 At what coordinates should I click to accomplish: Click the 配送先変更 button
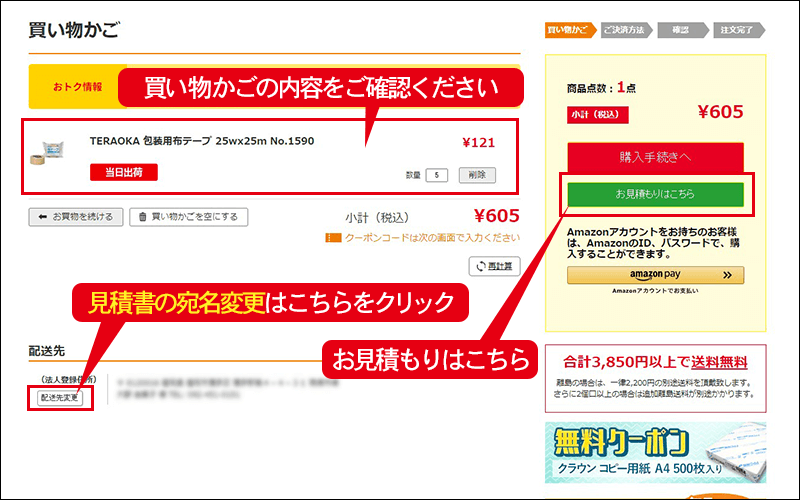point(60,397)
